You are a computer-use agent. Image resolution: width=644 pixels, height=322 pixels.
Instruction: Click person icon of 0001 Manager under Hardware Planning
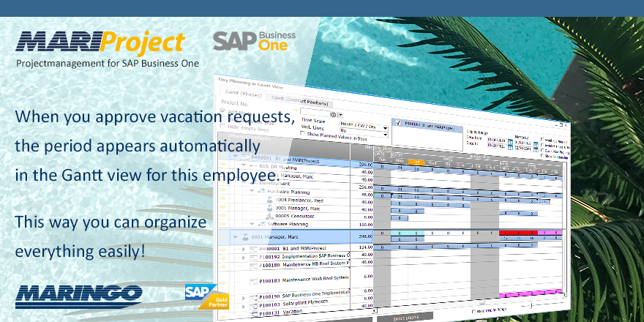270,208
